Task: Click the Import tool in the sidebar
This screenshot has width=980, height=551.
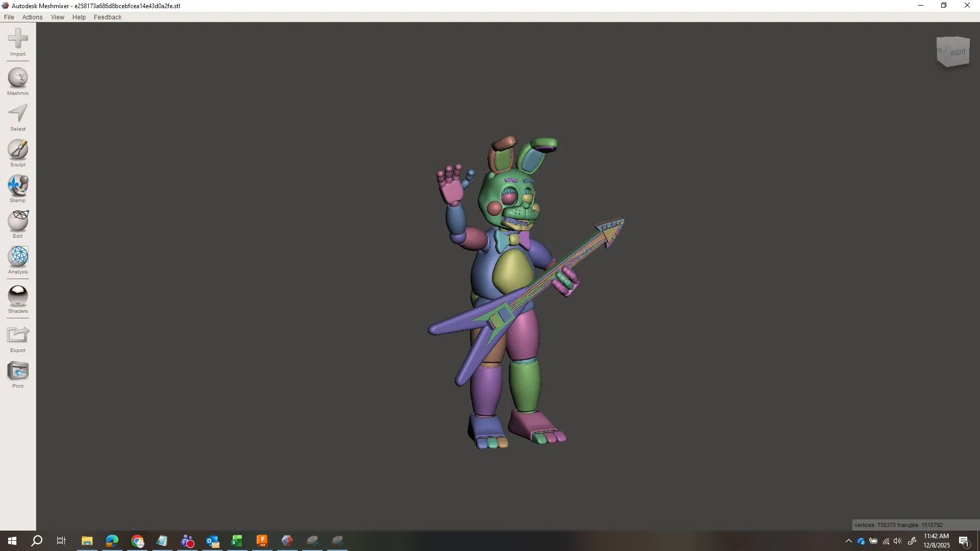Action: tap(17, 43)
